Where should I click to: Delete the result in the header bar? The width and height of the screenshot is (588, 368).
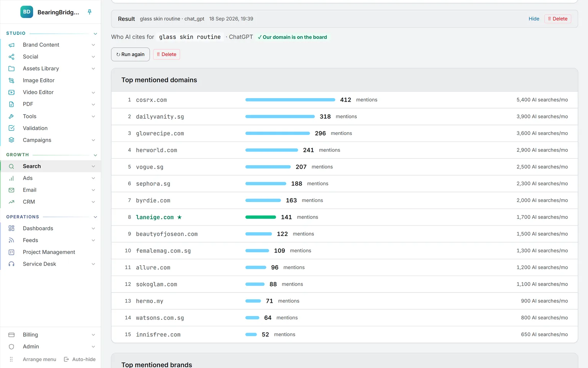tap(558, 19)
